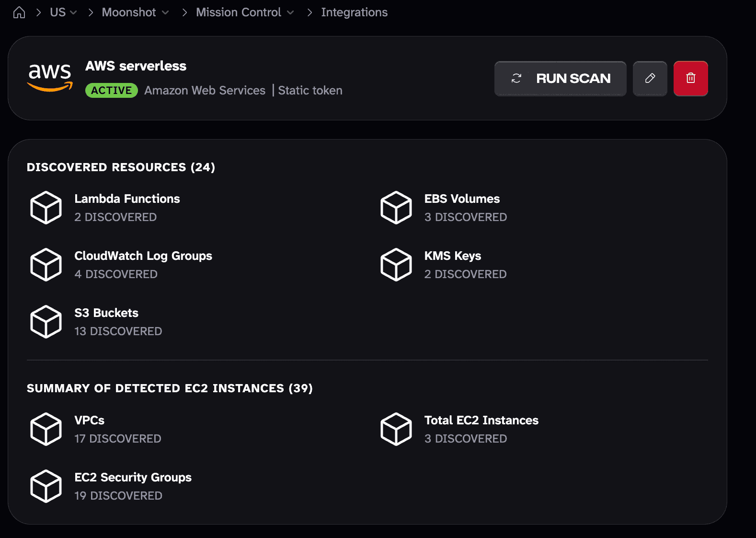The height and width of the screenshot is (538, 756).
Task: Click the Total EC2 Instances cube icon
Action: point(396,429)
